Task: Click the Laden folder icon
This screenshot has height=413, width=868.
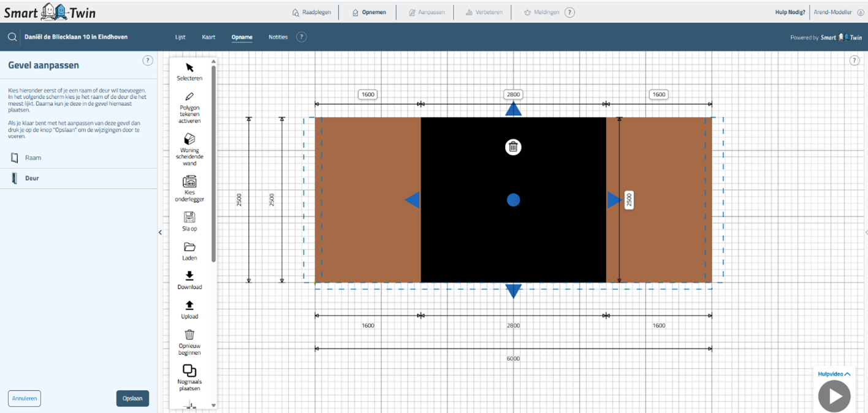Action: tap(189, 247)
